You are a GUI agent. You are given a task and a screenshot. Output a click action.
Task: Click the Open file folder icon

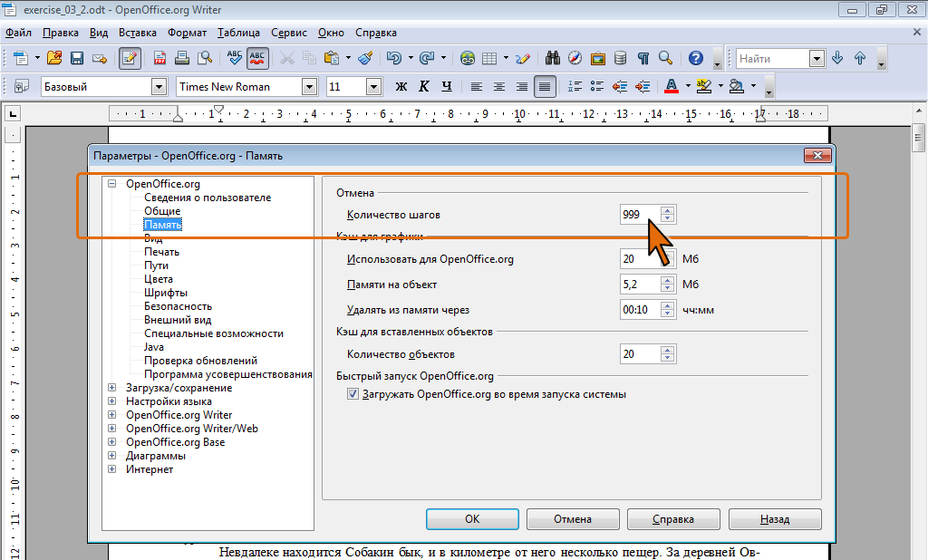pos(54,58)
